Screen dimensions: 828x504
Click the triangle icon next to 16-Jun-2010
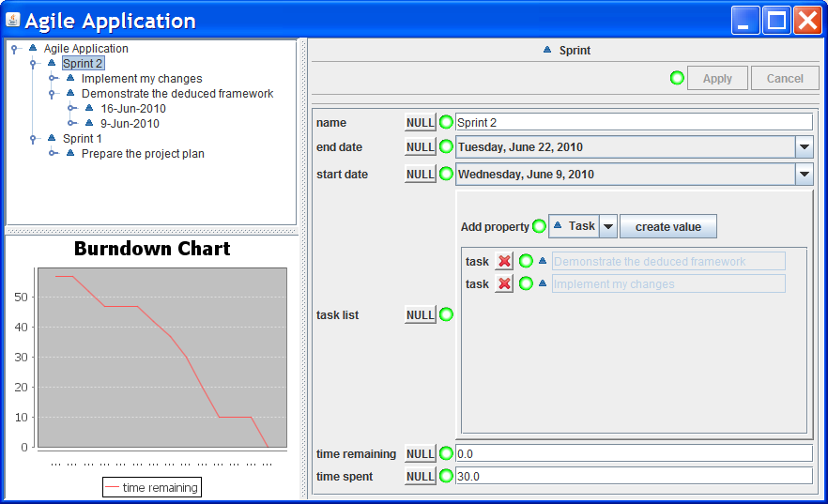click(89, 108)
